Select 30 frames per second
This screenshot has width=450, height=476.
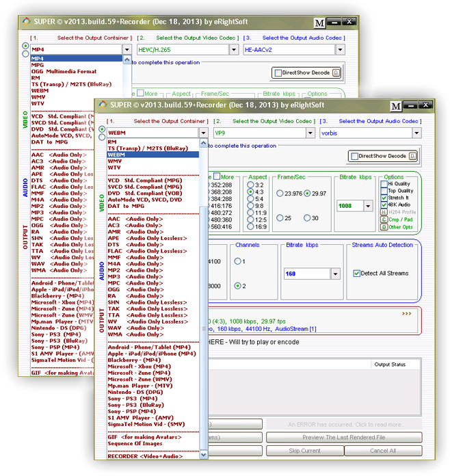coord(306,218)
